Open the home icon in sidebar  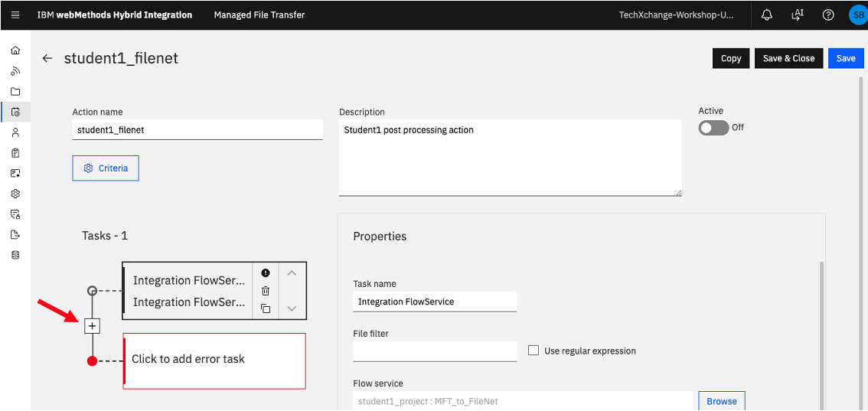point(15,51)
